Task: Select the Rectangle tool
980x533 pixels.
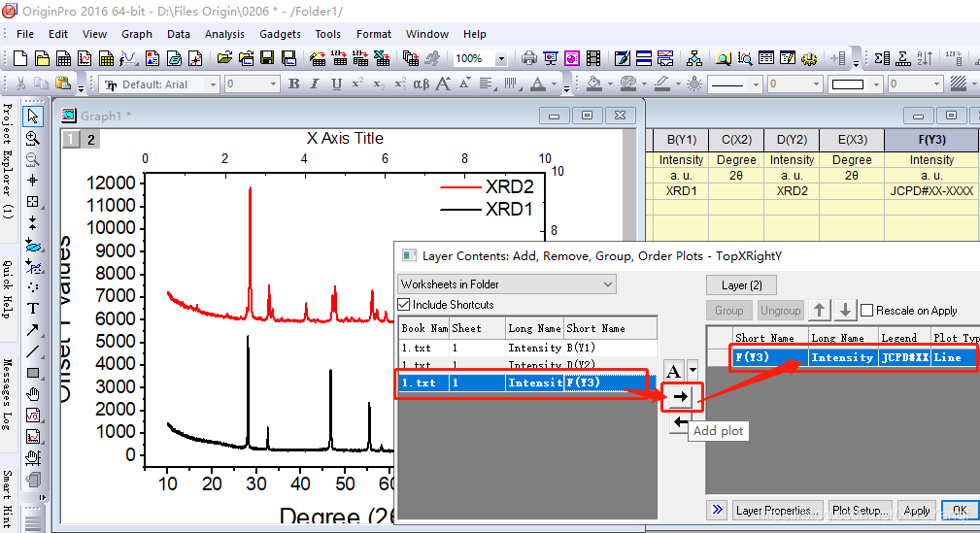Action: point(32,373)
